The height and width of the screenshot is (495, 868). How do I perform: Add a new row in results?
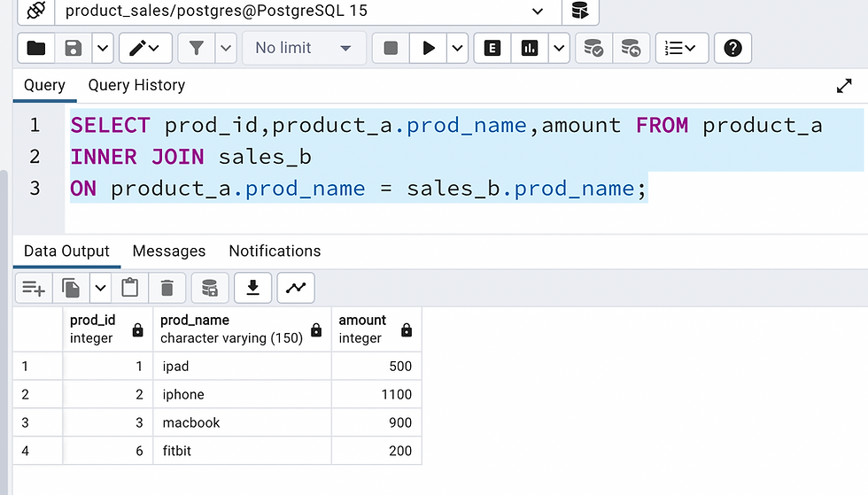pos(34,288)
